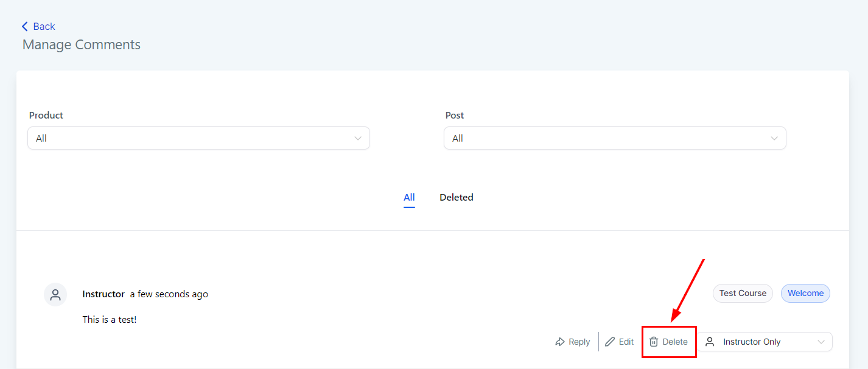Click the Manage Comments page heading

pos(82,45)
